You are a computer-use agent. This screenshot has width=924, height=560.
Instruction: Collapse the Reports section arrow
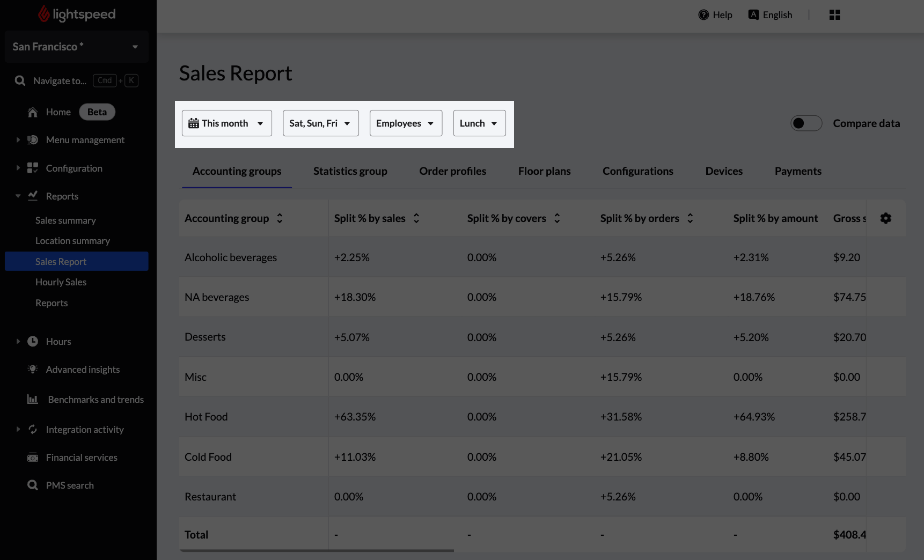tap(18, 196)
